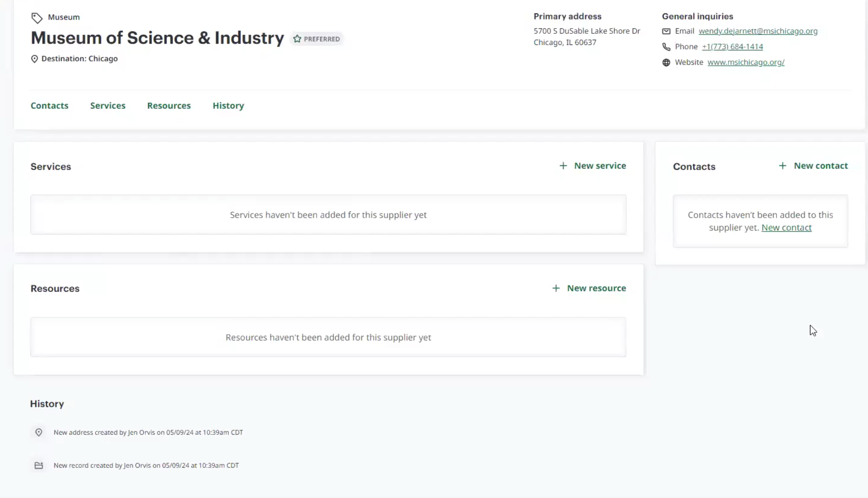The image size is (868, 498).
Task: Click the inline New contact link in empty message
Action: click(786, 228)
